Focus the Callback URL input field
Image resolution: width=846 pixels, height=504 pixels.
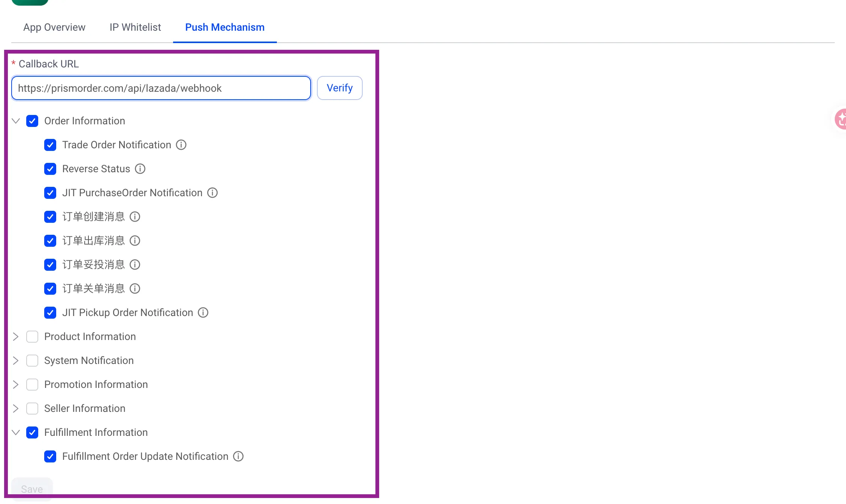point(161,88)
